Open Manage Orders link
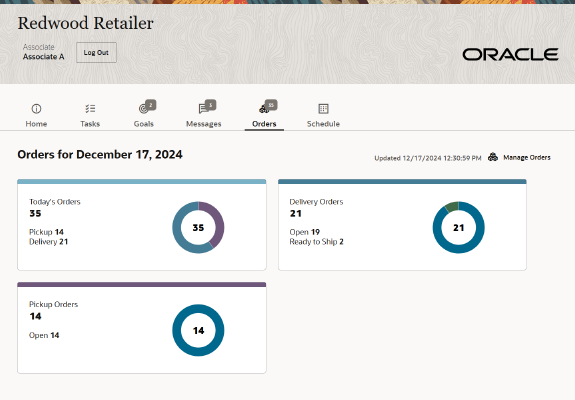This screenshot has width=575, height=400. click(527, 157)
